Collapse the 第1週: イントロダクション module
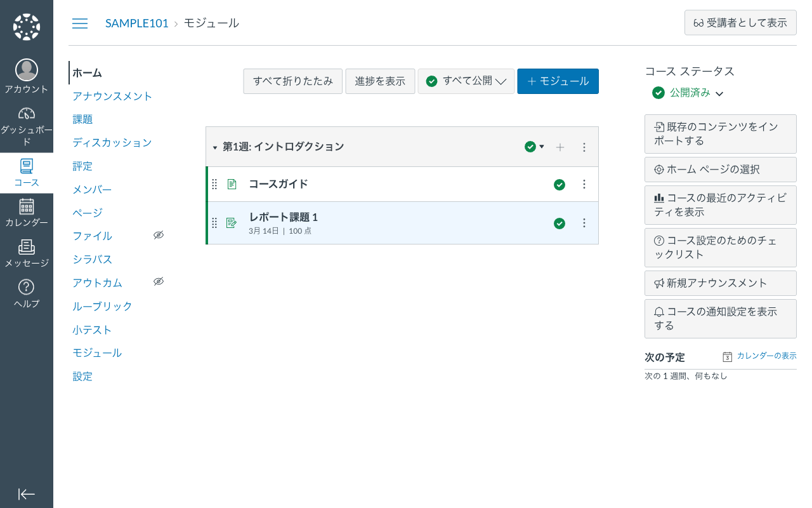The width and height of the screenshot is (812, 508). click(215, 147)
